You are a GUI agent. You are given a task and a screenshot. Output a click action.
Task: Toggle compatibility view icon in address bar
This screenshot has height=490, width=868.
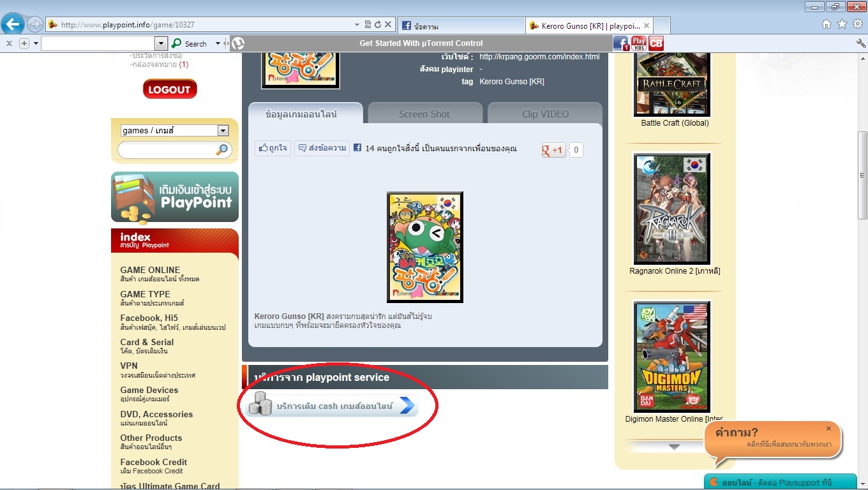tap(368, 25)
